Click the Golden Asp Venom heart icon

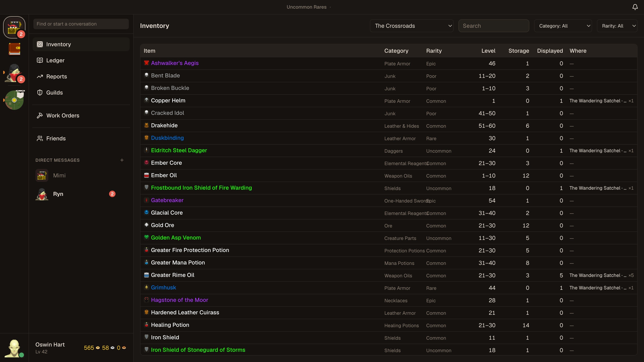coord(147,237)
